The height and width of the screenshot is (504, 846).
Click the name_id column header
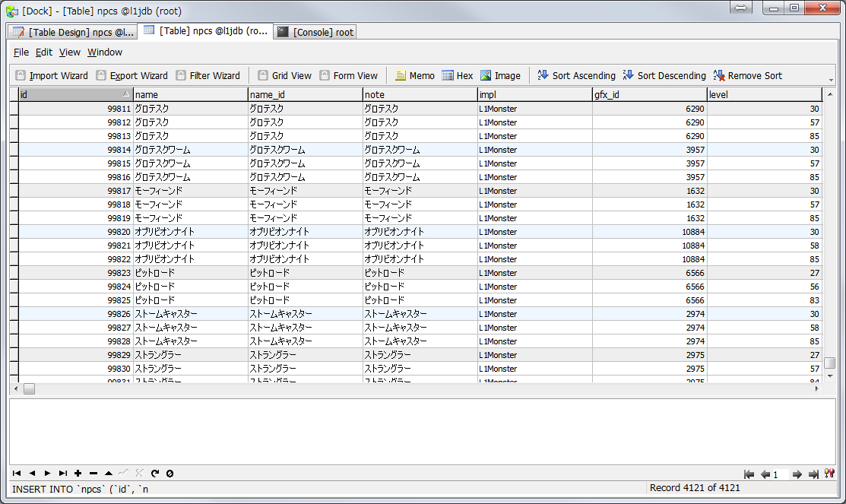tap(306, 94)
